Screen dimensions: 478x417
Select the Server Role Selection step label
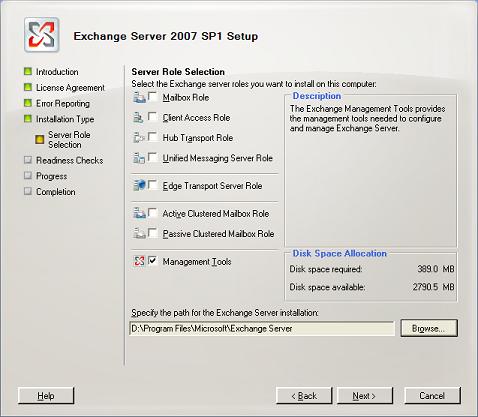point(69,140)
